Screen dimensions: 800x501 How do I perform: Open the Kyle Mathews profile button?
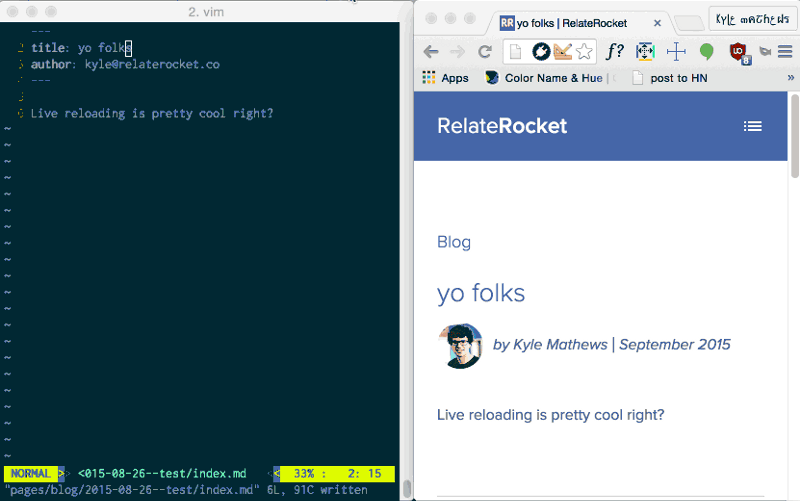(752, 19)
